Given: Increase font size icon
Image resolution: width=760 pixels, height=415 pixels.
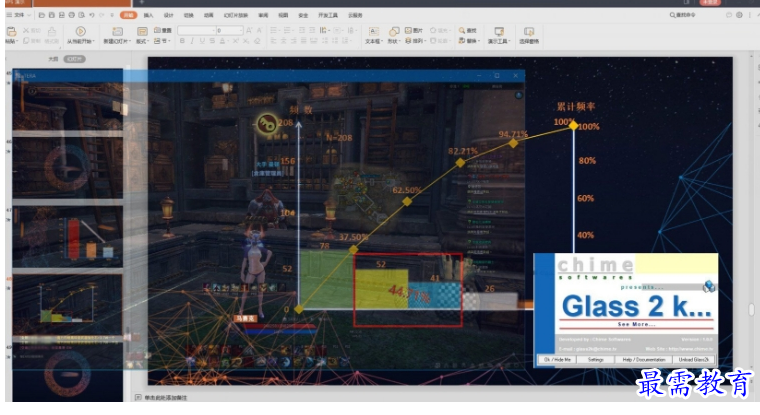Looking at the screenshot, I should [249, 31].
